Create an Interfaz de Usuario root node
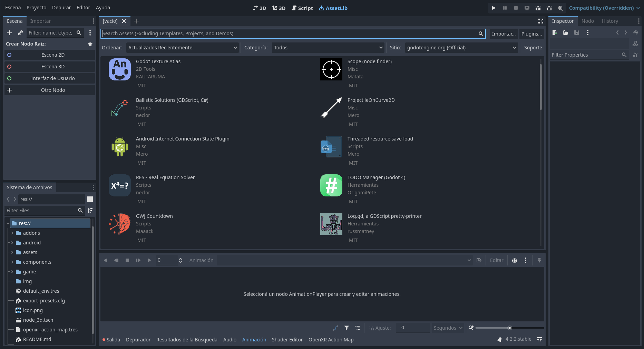Image resolution: width=644 pixels, height=349 pixels. pyautogui.click(x=50, y=78)
